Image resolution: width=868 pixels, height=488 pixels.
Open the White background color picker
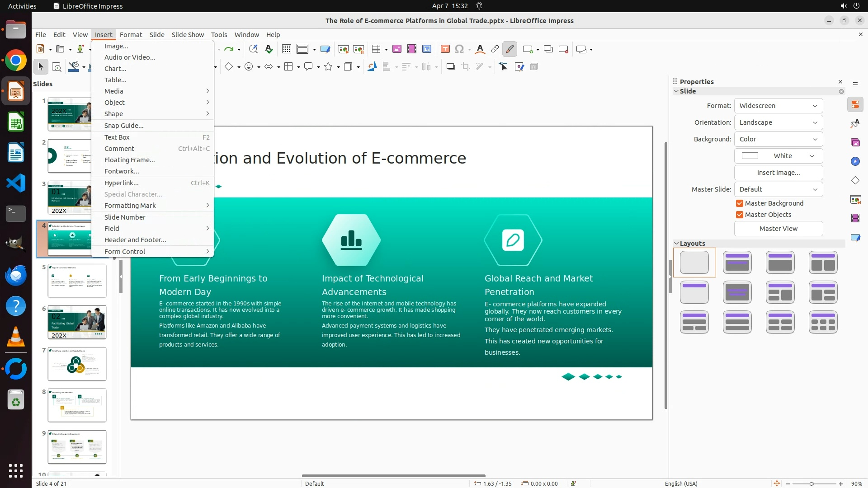click(x=778, y=156)
